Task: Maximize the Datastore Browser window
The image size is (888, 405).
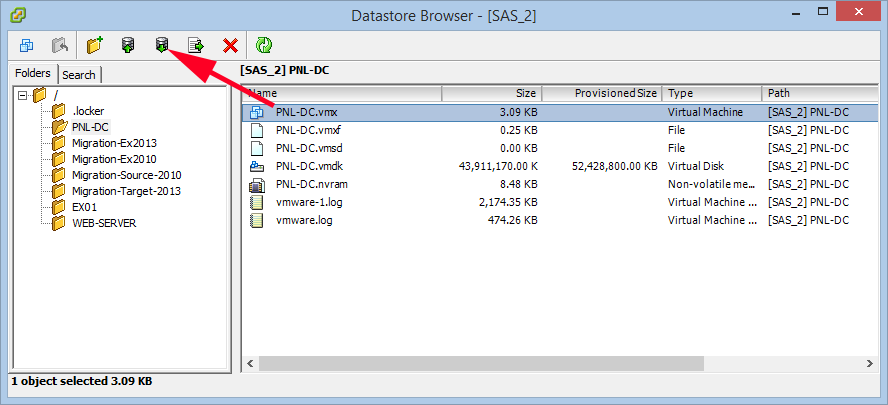Action: (x=824, y=12)
